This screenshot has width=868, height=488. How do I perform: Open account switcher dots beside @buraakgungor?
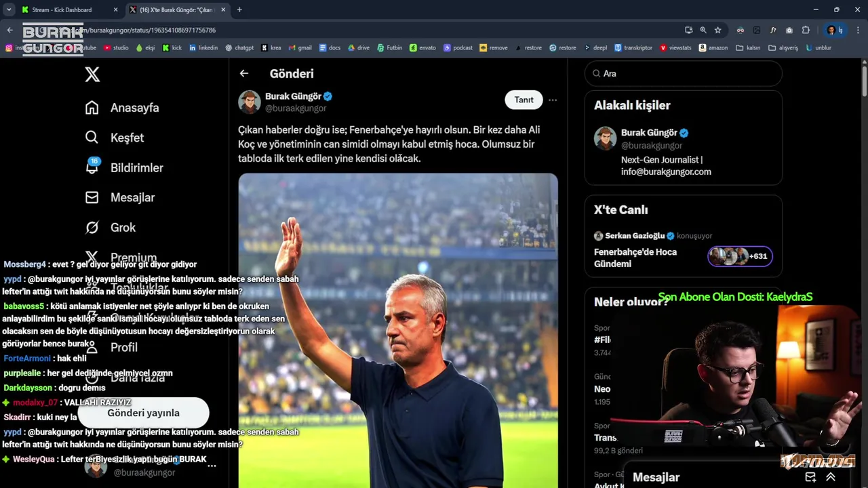click(x=212, y=466)
